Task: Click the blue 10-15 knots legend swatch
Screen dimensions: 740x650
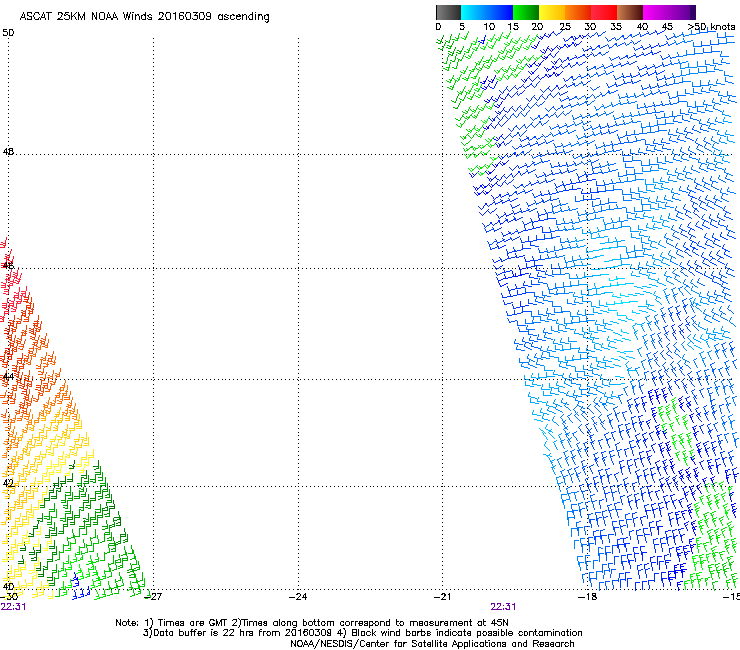Action: point(500,12)
